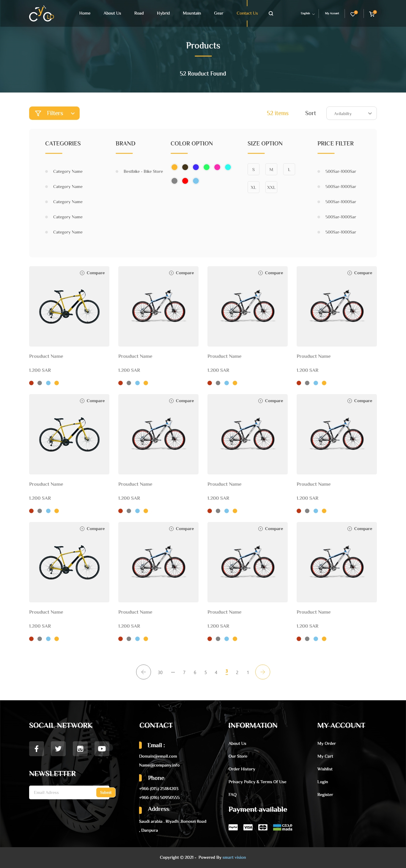Image resolution: width=406 pixels, height=868 pixels.
Task: Select the Bestbike - Bike Store brand filter
Action: (143, 172)
